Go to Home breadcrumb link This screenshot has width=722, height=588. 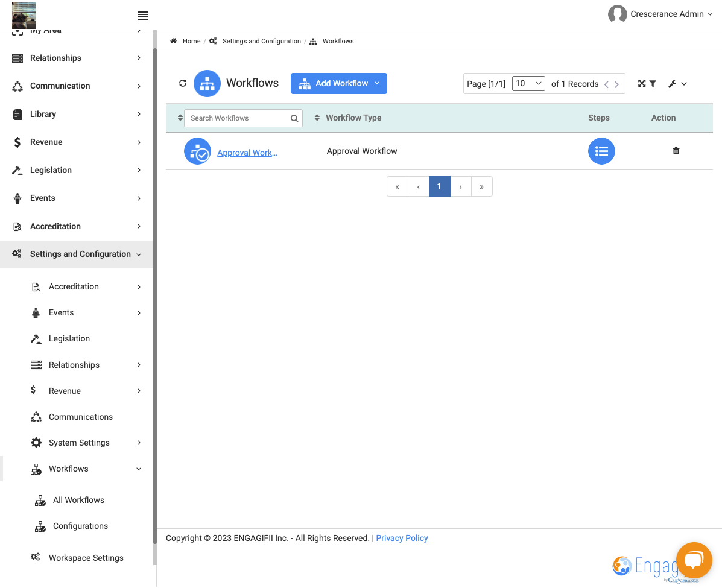click(x=192, y=41)
